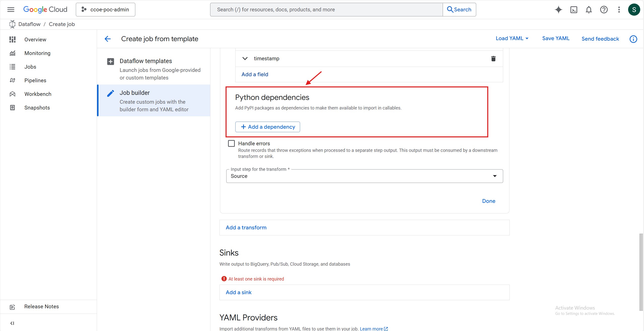Delete the timestamp field with trash icon
The width and height of the screenshot is (644, 331).
(493, 59)
